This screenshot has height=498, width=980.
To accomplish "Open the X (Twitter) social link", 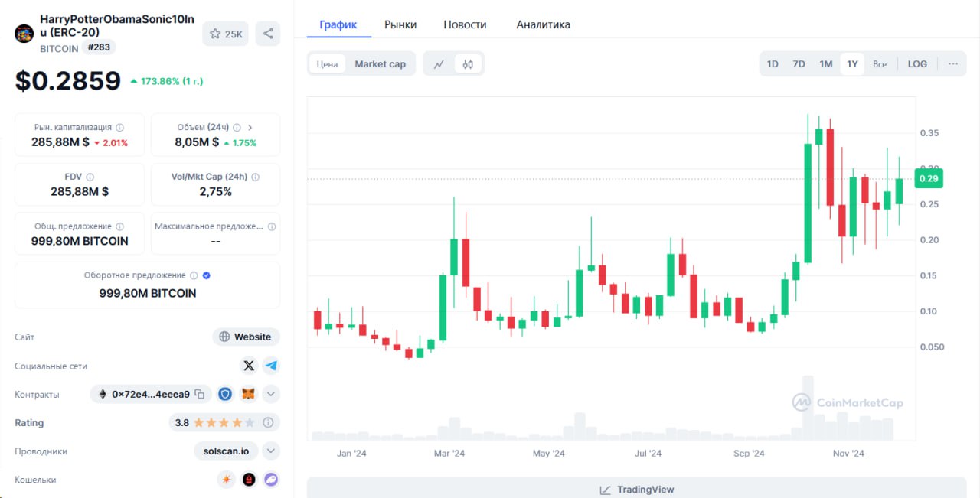I will point(249,366).
